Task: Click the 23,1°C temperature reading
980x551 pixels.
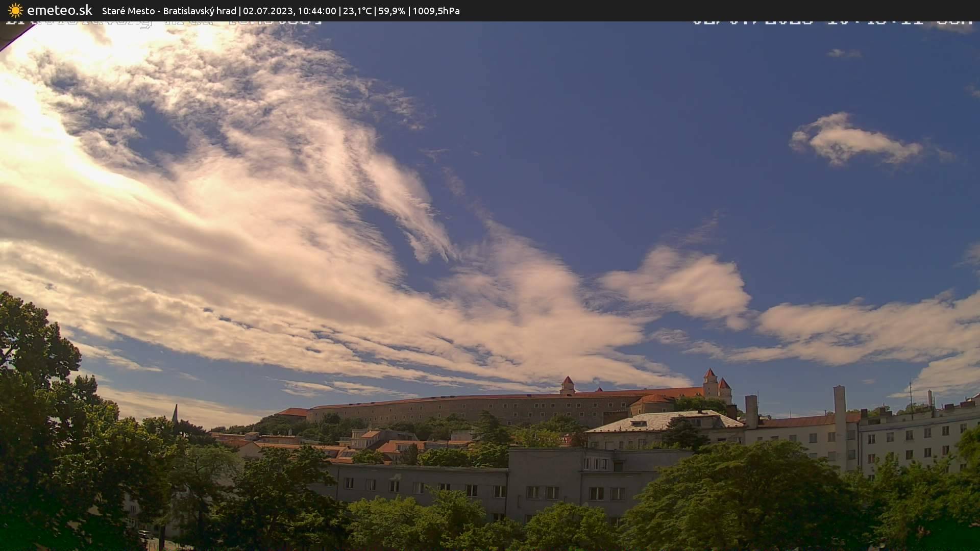Action: [x=357, y=11]
